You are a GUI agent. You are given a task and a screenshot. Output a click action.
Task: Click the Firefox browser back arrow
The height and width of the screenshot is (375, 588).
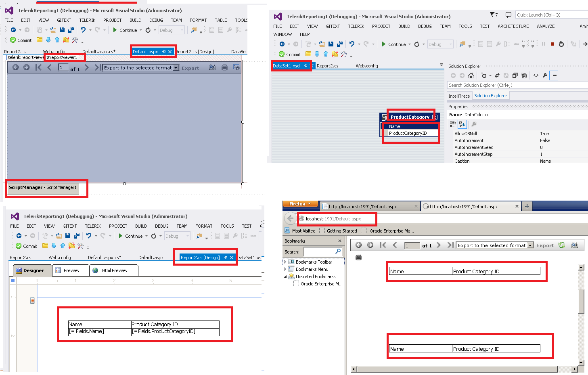[x=290, y=218]
